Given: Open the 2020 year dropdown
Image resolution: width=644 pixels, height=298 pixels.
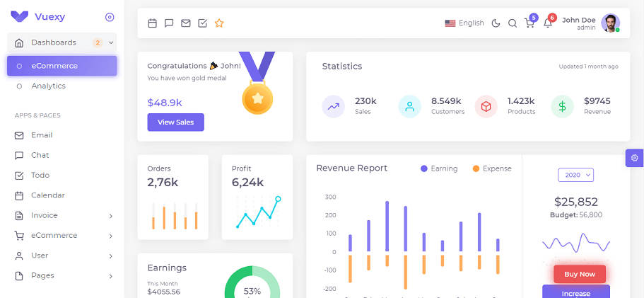Looking at the screenshot, I should (x=576, y=175).
